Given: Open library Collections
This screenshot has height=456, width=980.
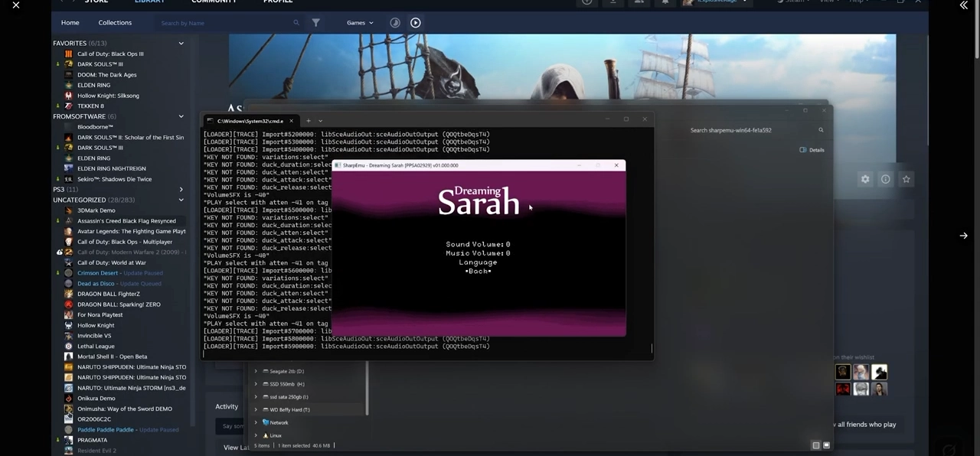Looking at the screenshot, I should (115, 23).
